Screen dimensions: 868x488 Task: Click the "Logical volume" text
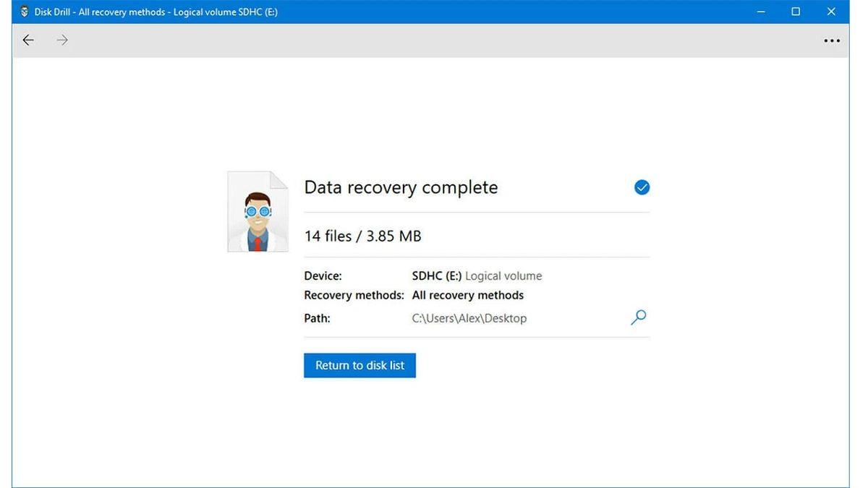(503, 276)
